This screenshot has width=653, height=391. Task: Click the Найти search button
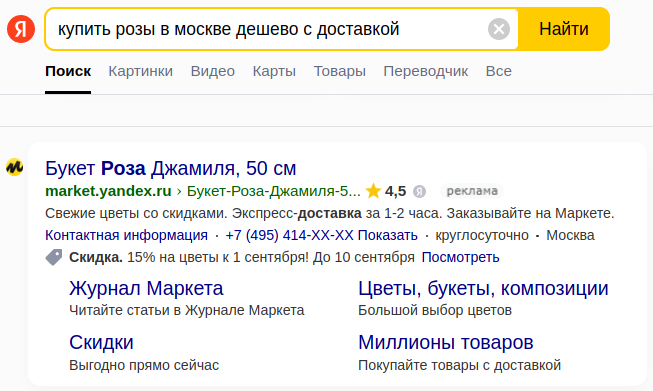point(564,29)
